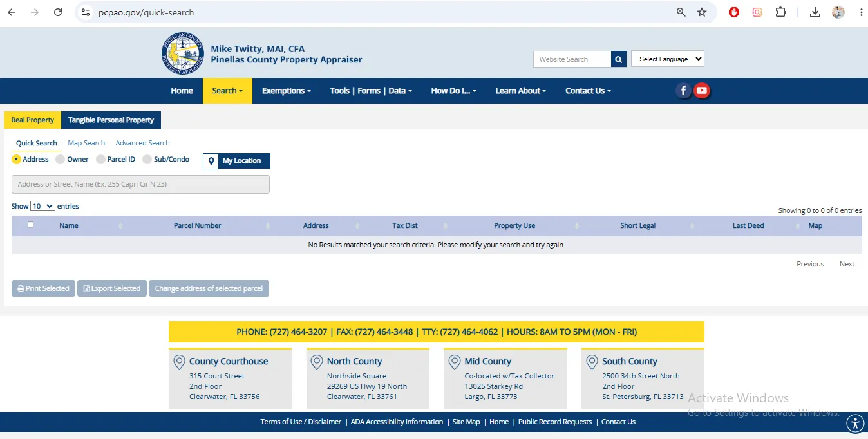Screen dimensions: 868x439
Task: Select the Owner radio button
Action: pyautogui.click(x=61, y=159)
